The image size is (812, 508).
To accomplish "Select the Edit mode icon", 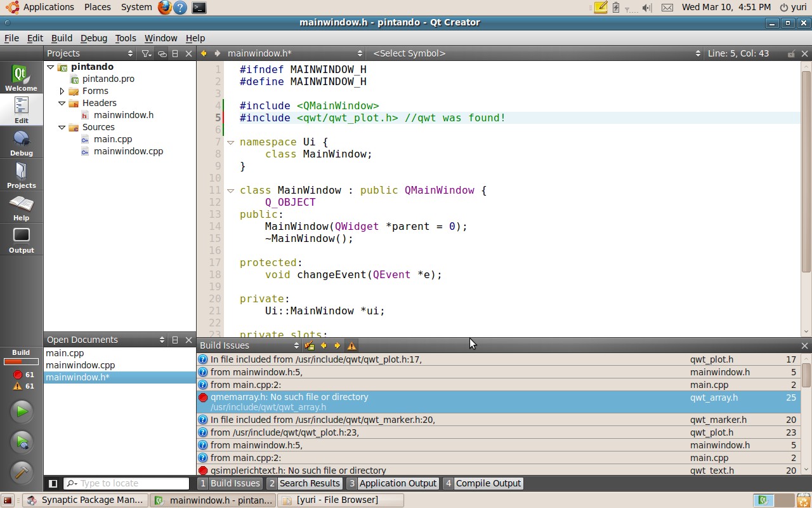I will pos(21,110).
